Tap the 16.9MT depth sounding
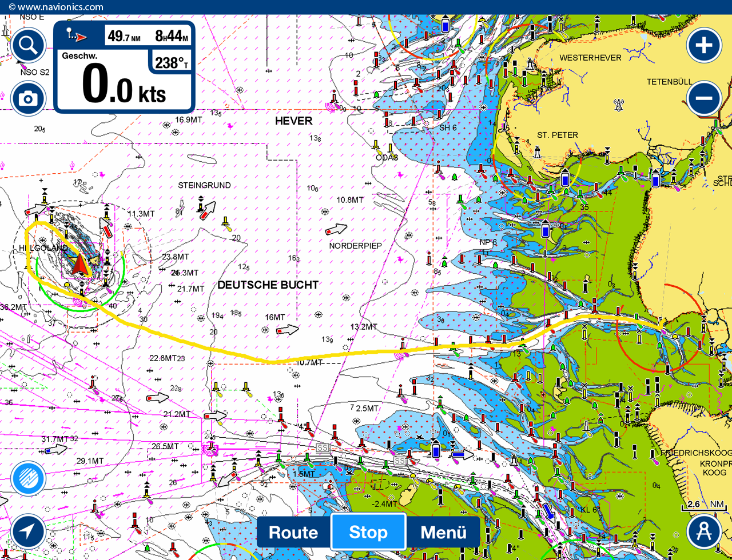Image resolution: width=732 pixels, height=560 pixels. pyautogui.click(x=190, y=119)
